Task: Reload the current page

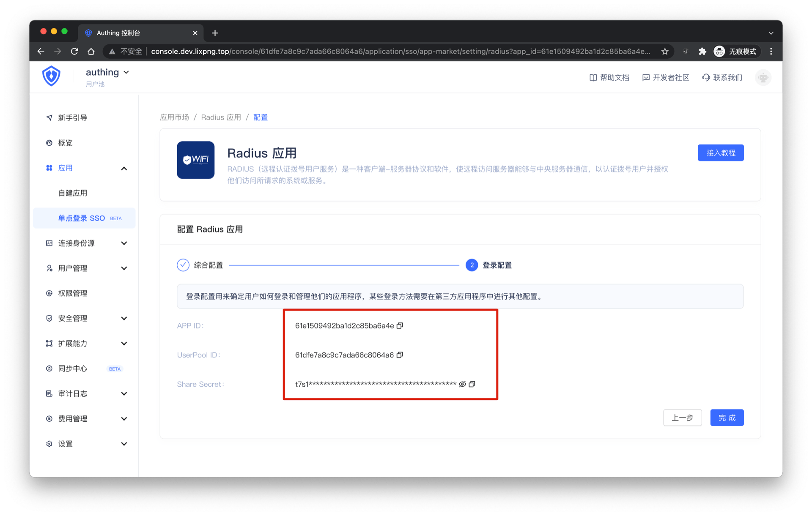Action: (x=74, y=52)
